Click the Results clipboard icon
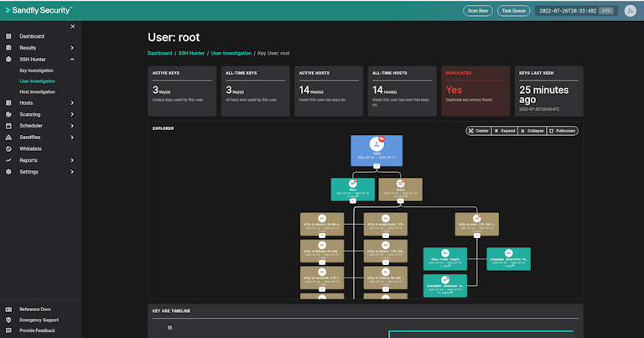The height and width of the screenshot is (338, 644). (x=8, y=48)
